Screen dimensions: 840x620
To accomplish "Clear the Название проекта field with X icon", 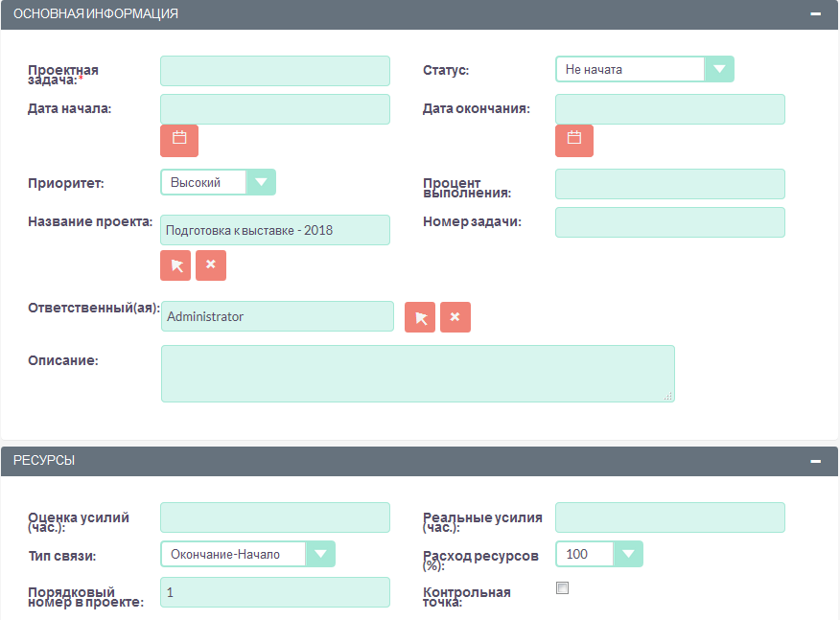I will click(211, 265).
